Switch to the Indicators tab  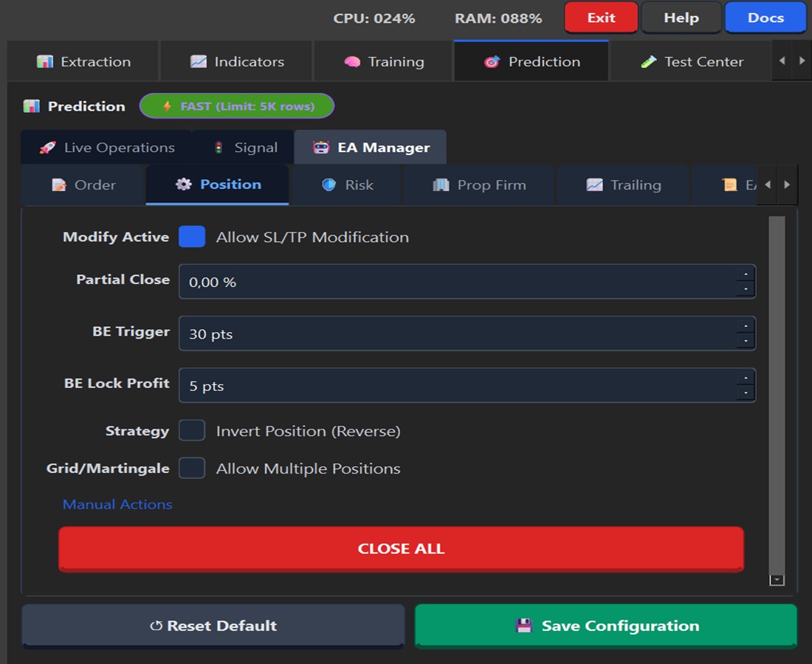point(237,62)
